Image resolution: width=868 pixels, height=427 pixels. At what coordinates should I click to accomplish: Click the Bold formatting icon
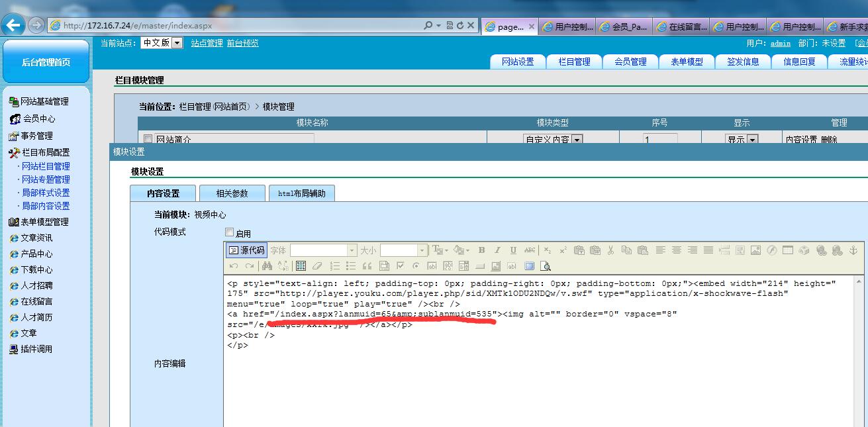tap(481, 250)
